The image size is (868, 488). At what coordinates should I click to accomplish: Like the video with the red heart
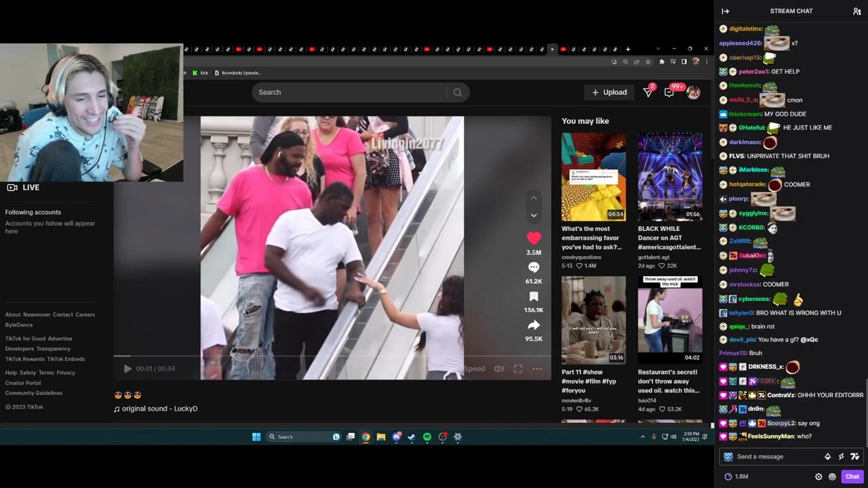click(534, 238)
